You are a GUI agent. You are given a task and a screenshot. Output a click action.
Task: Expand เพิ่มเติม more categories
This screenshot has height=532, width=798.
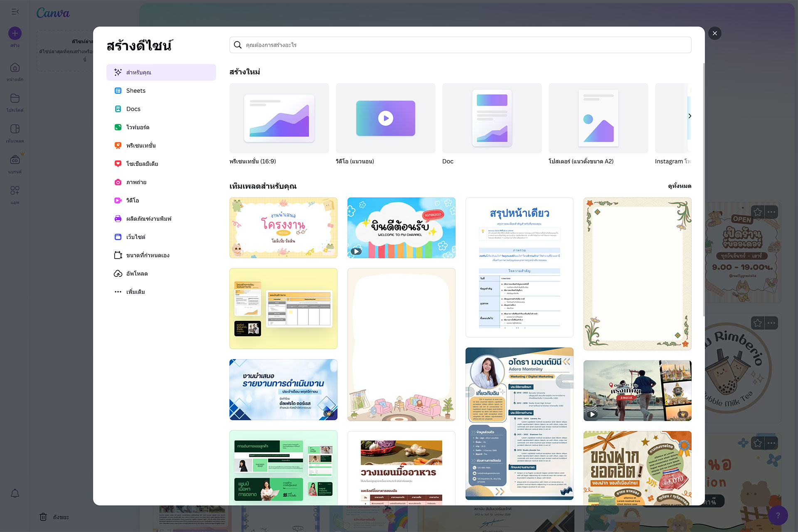135,292
